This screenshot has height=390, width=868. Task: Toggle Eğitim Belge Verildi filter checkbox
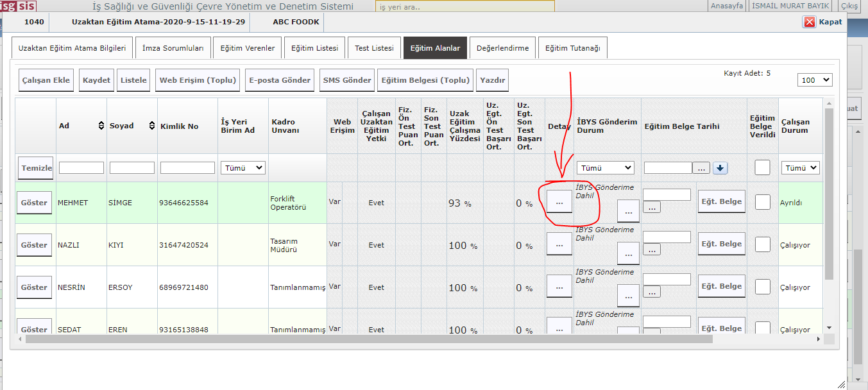762,167
